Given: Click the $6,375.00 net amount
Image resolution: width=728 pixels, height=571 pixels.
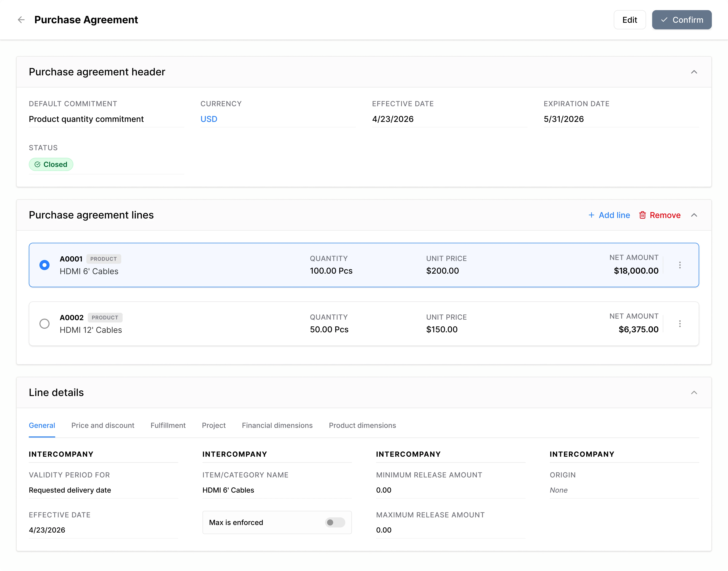Looking at the screenshot, I should tap(638, 329).
